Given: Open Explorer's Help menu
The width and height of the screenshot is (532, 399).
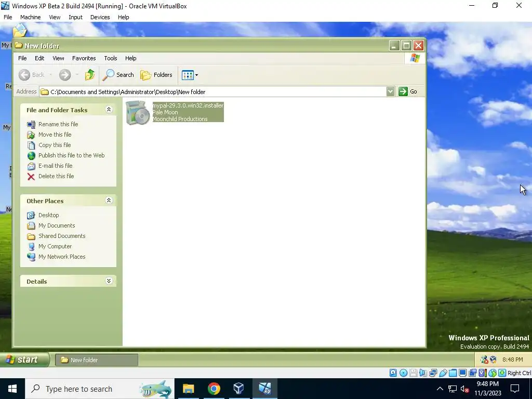Looking at the screenshot, I should tap(130, 58).
